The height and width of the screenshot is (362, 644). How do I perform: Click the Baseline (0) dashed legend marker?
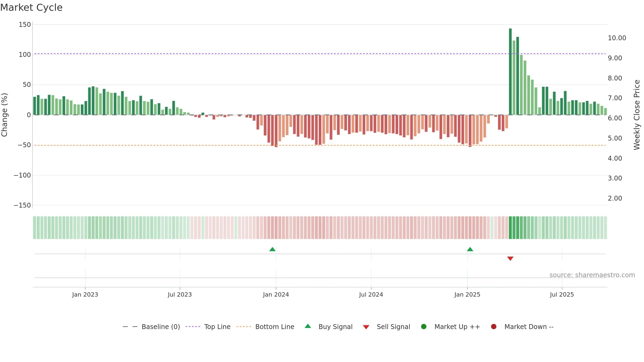(130, 327)
